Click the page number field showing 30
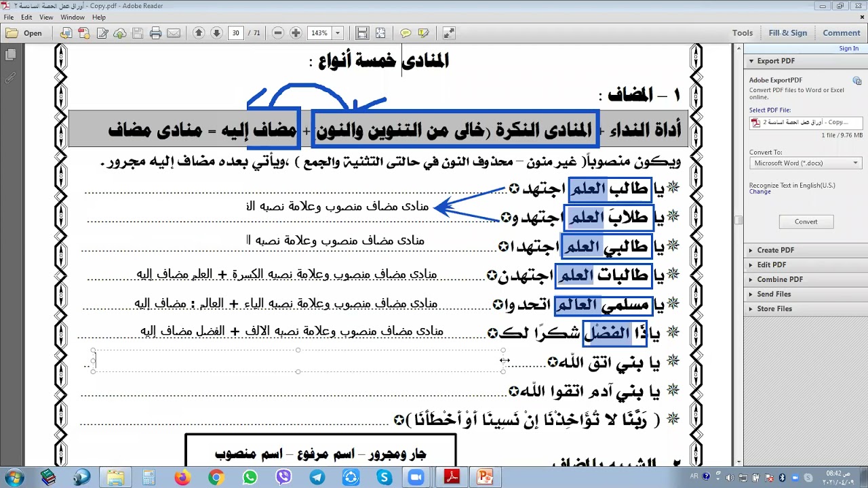This screenshot has height=488, width=868. (236, 33)
